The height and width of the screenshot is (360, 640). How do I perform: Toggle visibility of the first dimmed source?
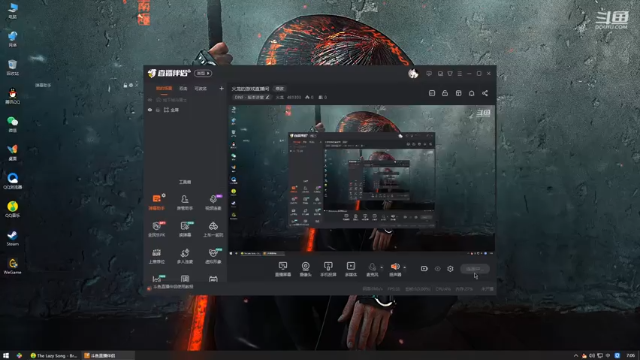pyautogui.click(x=150, y=100)
